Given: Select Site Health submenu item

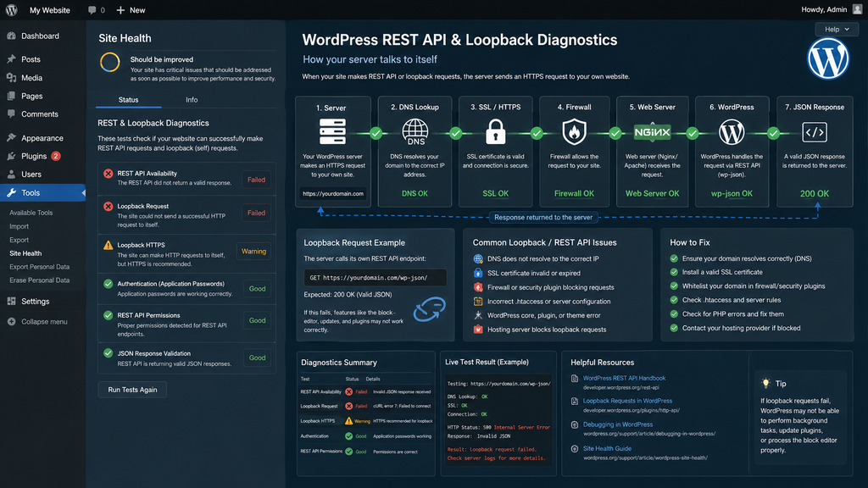Looking at the screenshot, I should click(x=25, y=253).
